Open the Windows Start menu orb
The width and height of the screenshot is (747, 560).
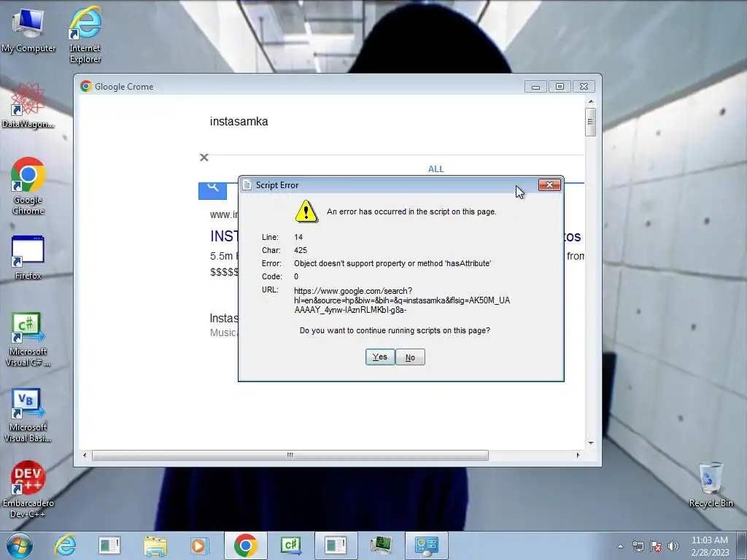[20, 545]
